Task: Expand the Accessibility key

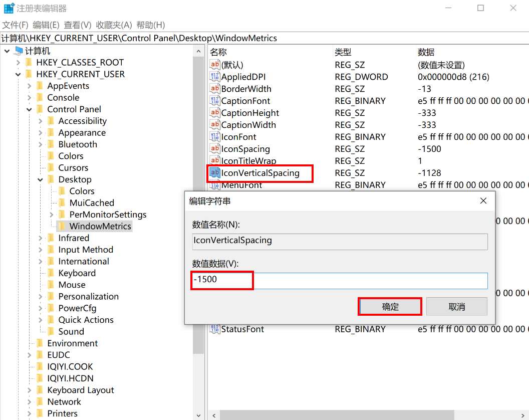Action: 41,121
